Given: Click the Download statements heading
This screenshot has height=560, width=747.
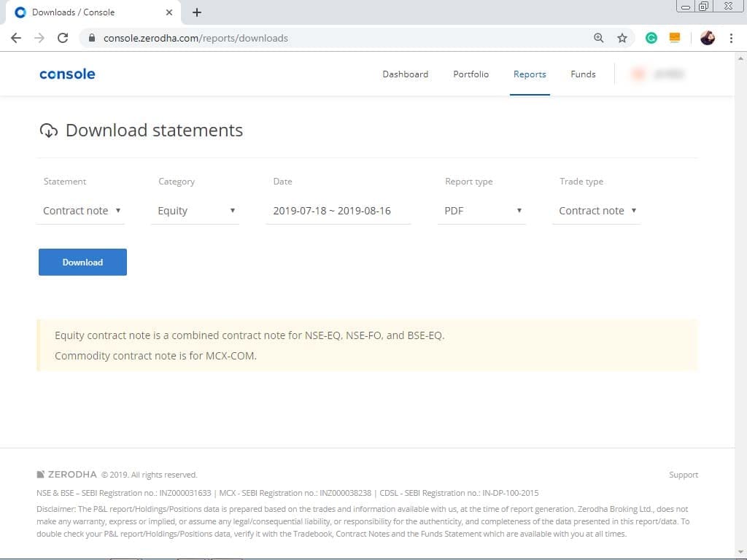Looking at the screenshot, I should tap(155, 130).
